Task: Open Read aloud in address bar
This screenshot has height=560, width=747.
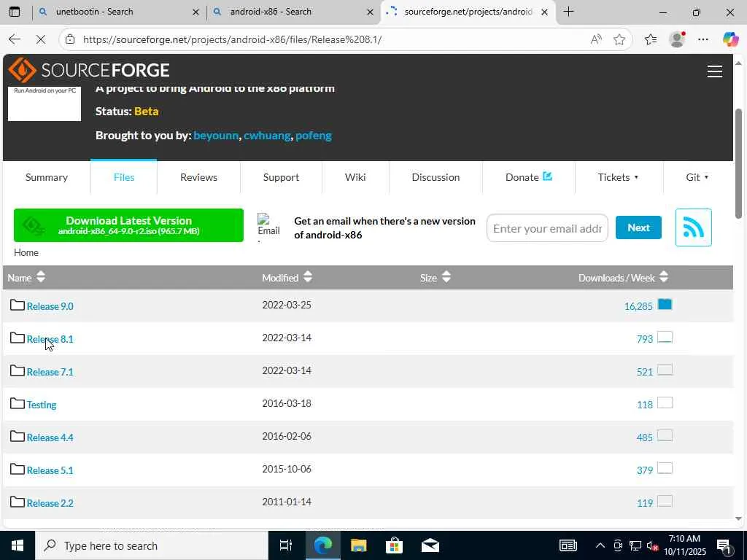Action: pos(596,39)
